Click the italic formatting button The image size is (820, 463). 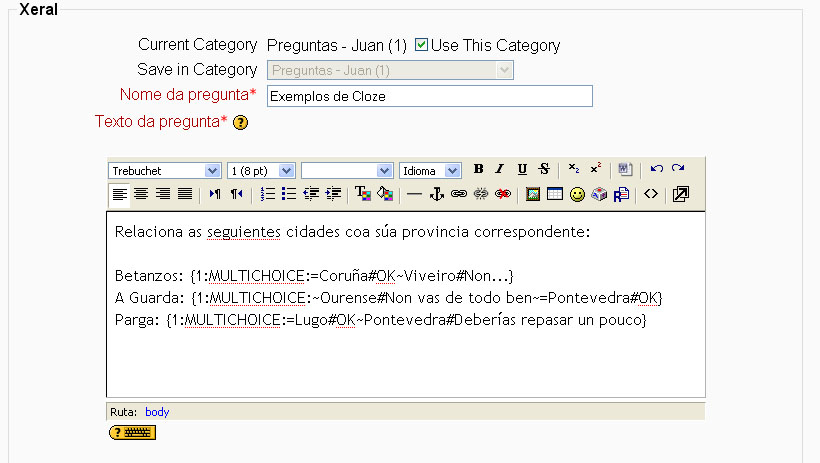coord(500,169)
